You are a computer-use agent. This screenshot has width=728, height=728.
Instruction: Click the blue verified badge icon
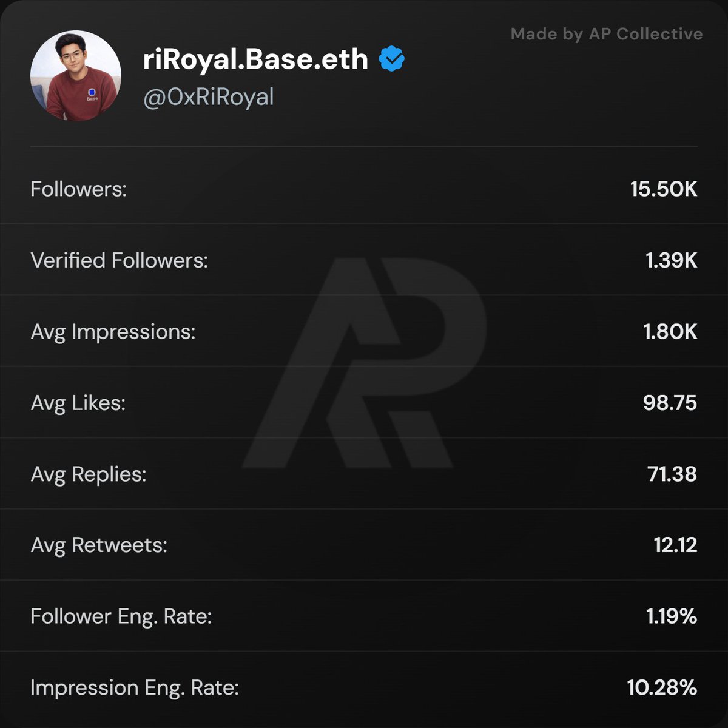click(392, 59)
